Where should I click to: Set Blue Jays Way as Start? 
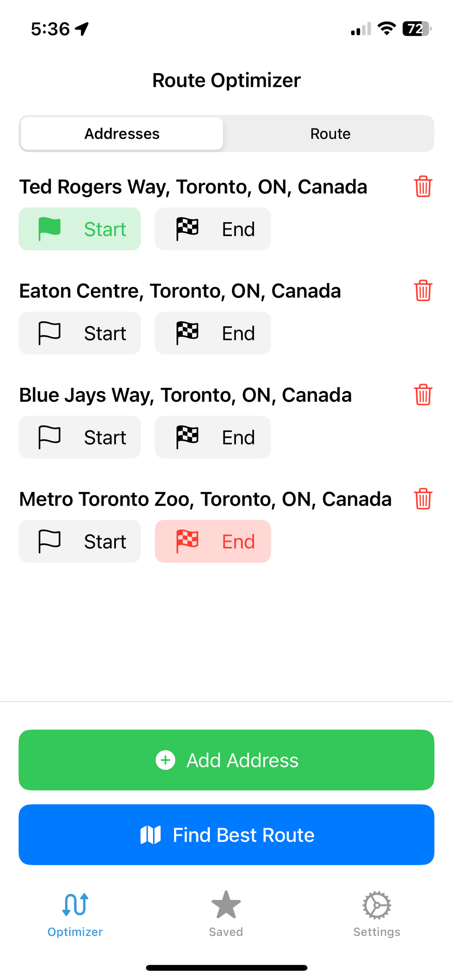point(80,437)
